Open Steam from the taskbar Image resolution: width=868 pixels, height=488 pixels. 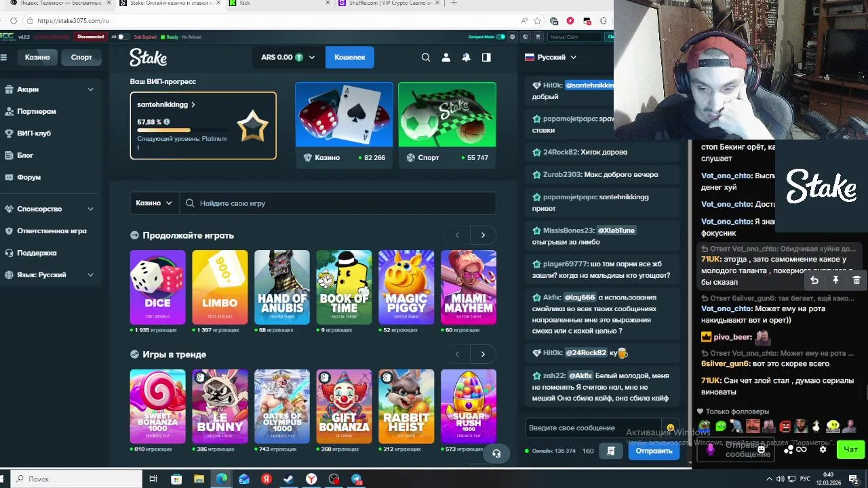pyautogui.click(x=288, y=479)
